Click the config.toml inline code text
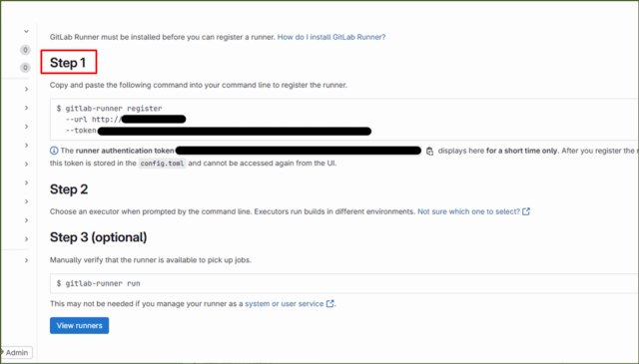The width and height of the screenshot is (639, 364). (x=162, y=164)
